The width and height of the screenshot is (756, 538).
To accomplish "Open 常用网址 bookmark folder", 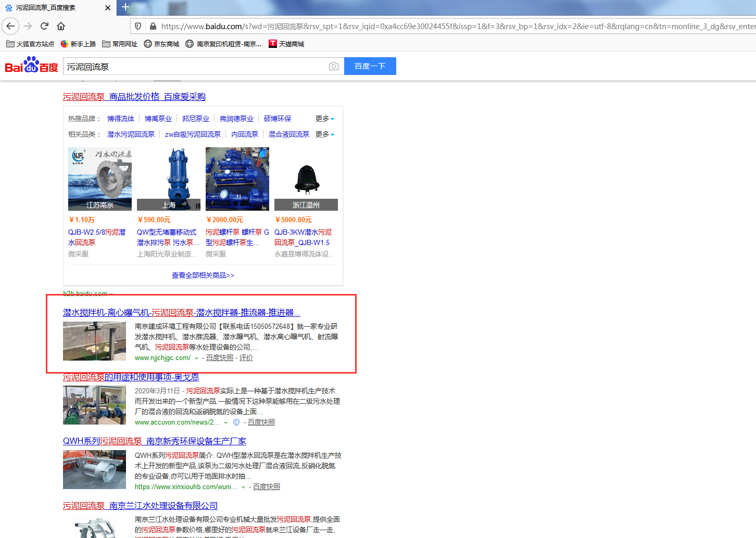I will tap(120, 44).
